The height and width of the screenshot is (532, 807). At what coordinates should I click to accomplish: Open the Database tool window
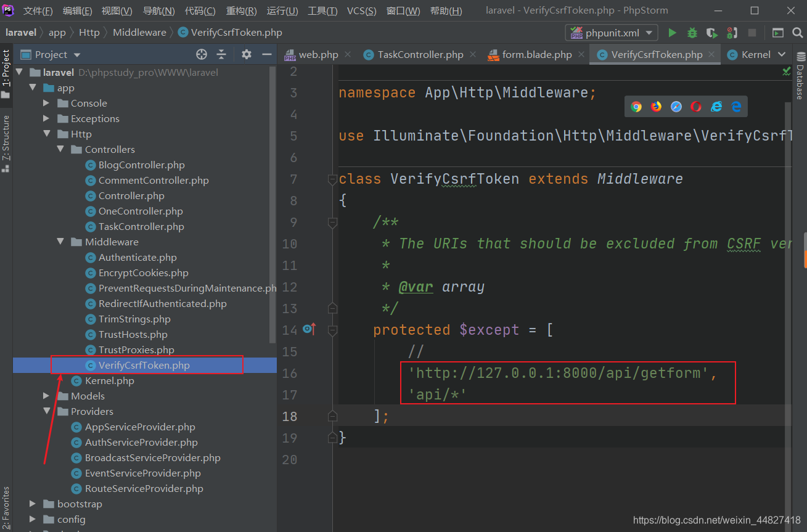pyautogui.click(x=800, y=76)
